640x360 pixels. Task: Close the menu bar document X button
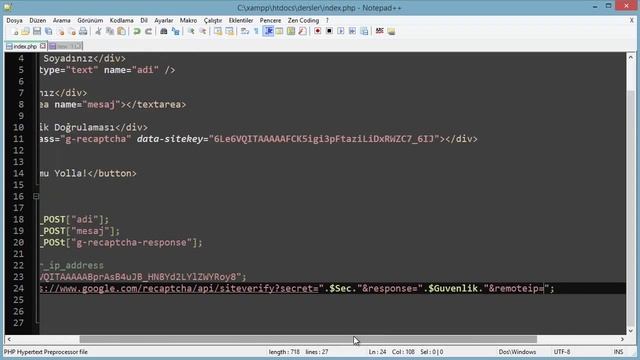[631, 20]
